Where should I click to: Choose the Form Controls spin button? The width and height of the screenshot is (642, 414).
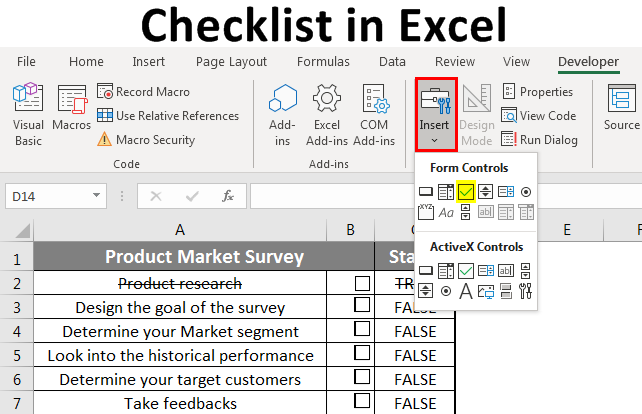coord(486,191)
